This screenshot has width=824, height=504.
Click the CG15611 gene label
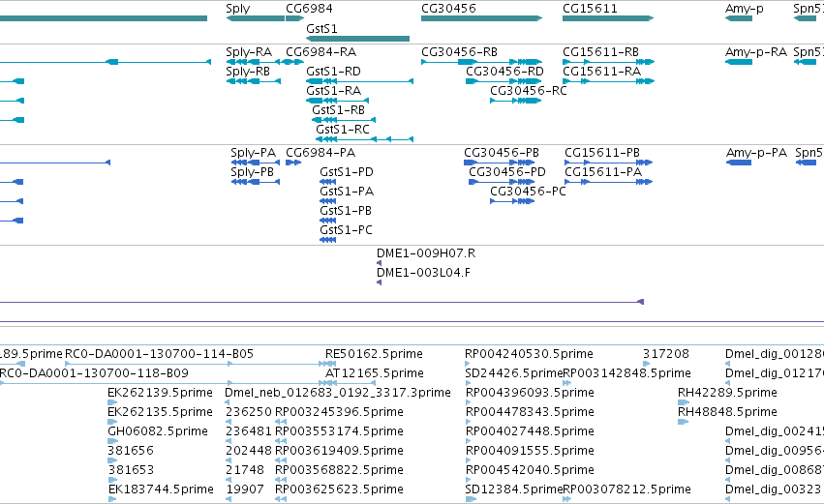pos(590,9)
